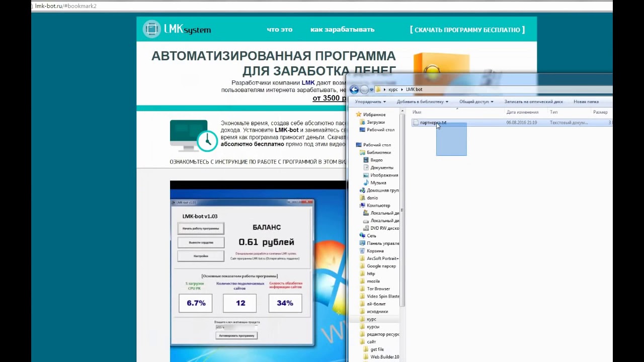The image size is (644, 362).
Task: Click Записать на оптический диск
Action: [x=533, y=102]
